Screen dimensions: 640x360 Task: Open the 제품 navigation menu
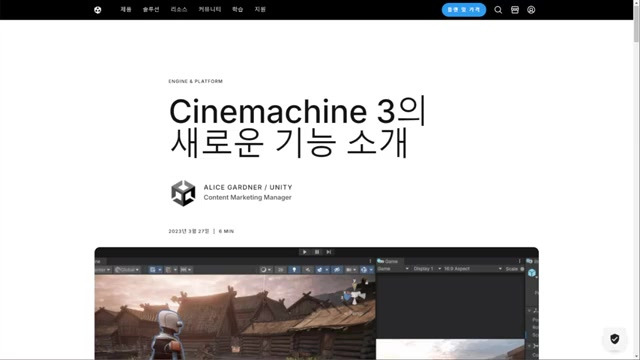[126, 9]
